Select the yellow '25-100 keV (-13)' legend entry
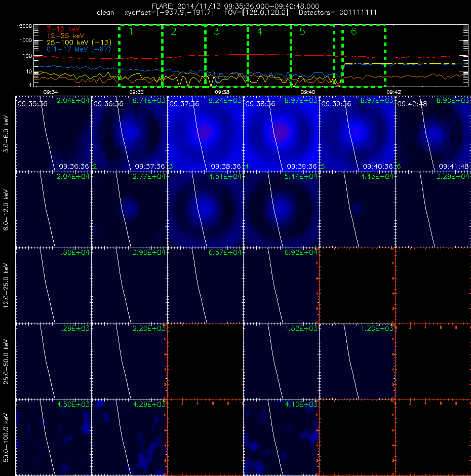The width and height of the screenshot is (471, 476). click(79, 43)
